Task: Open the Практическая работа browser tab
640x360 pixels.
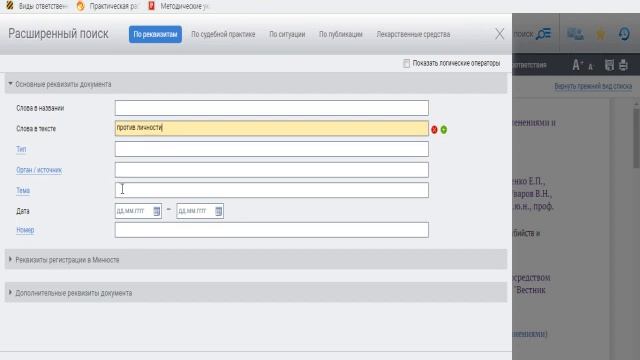Action: [x=108, y=6]
